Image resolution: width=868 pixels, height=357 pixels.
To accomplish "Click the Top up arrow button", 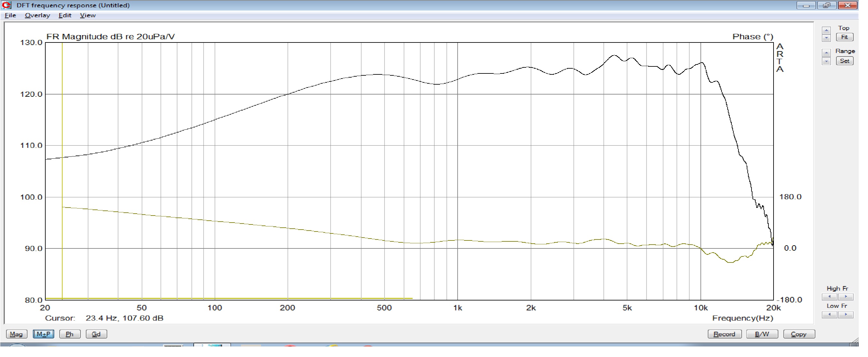I will click(x=826, y=30).
